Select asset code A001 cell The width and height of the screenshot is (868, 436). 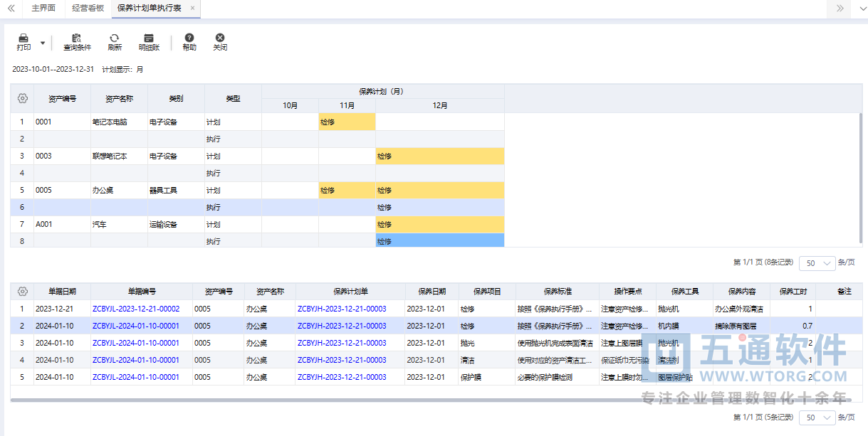[63, 224]
